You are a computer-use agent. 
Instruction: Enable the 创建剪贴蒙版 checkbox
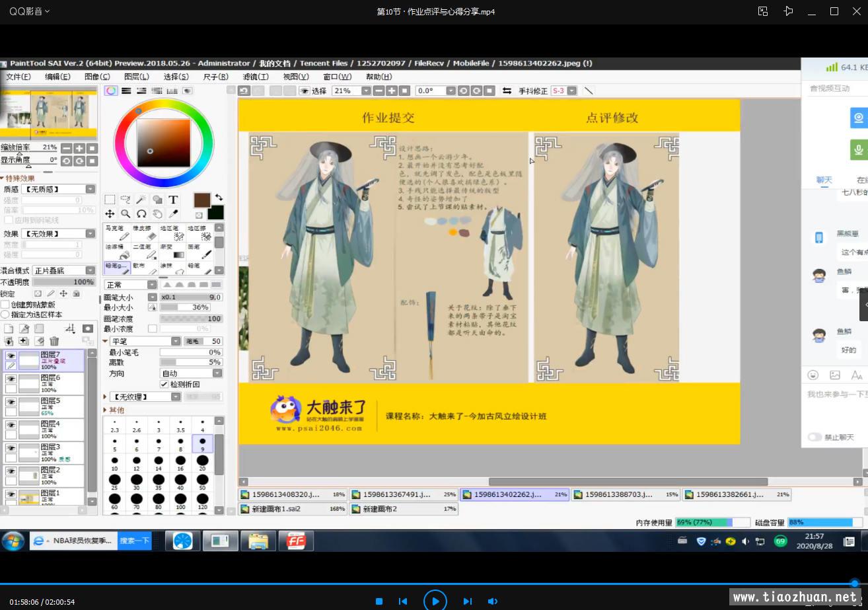tap(5, 305)
